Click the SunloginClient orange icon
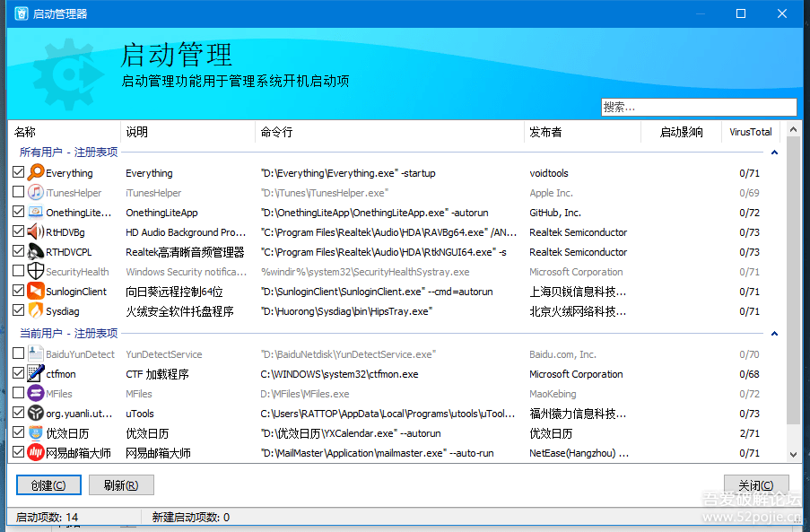Image resolution: width=810 pixels, height=532 pixels. coord(35,292)
